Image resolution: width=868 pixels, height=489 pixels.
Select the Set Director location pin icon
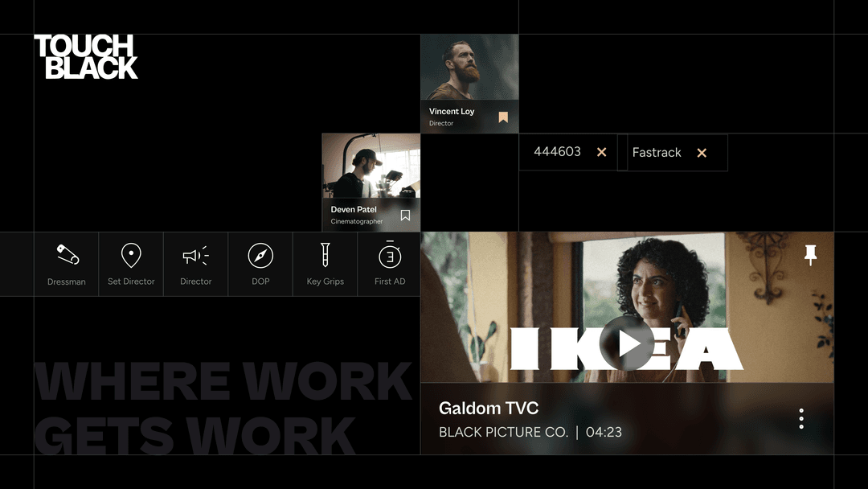point(131,256)
